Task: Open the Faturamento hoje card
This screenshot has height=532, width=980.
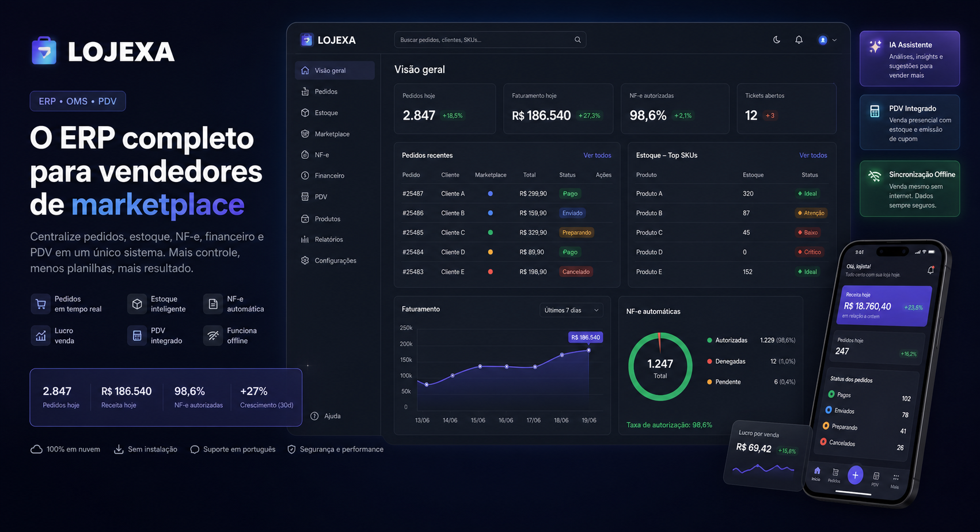Action: pyautogui.click(x=559, y=109)
